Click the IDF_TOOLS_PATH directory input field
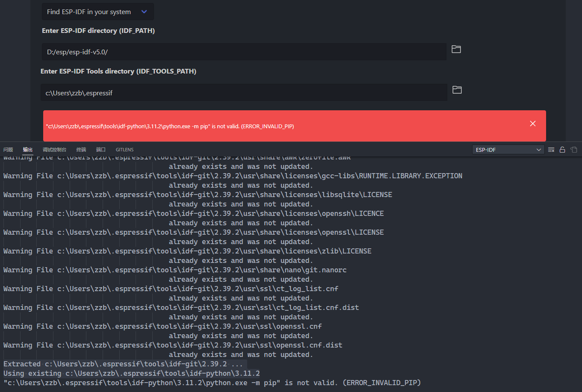 point(244,92)
